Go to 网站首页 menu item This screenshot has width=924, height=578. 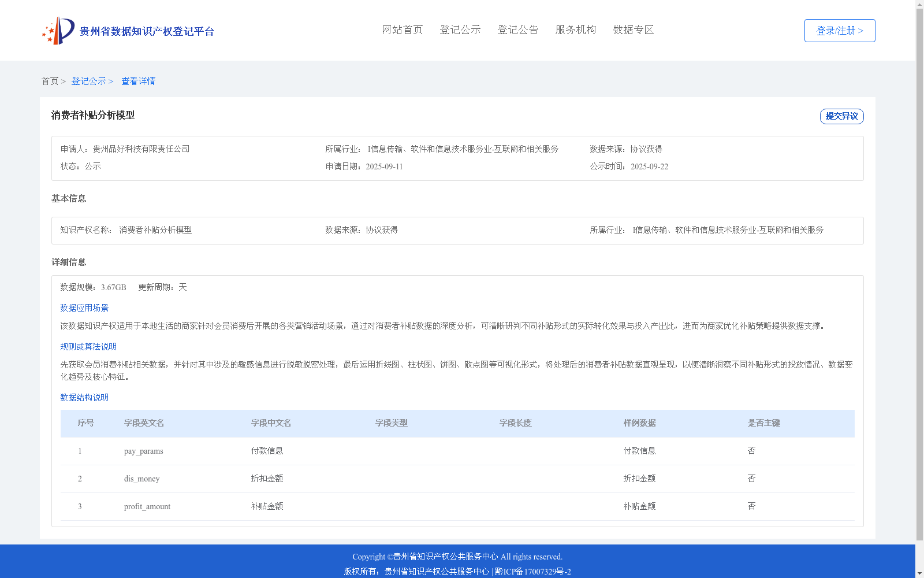[x=403, y=29]
